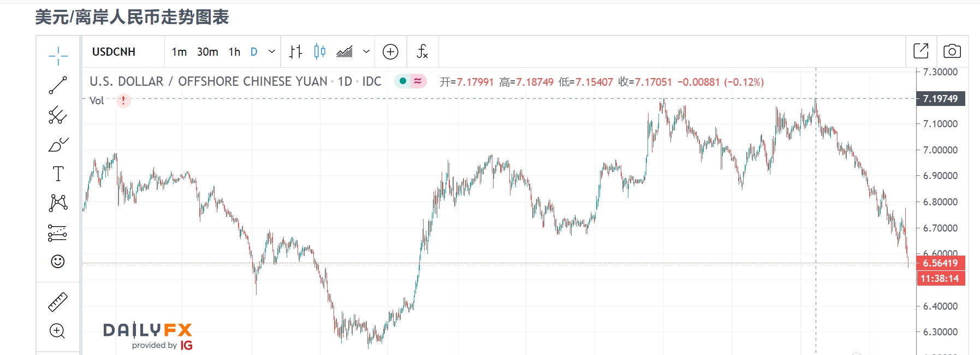Expand the chart style dropdown arrow
This screenshot has width=980, height=355.
coord(366,52)
